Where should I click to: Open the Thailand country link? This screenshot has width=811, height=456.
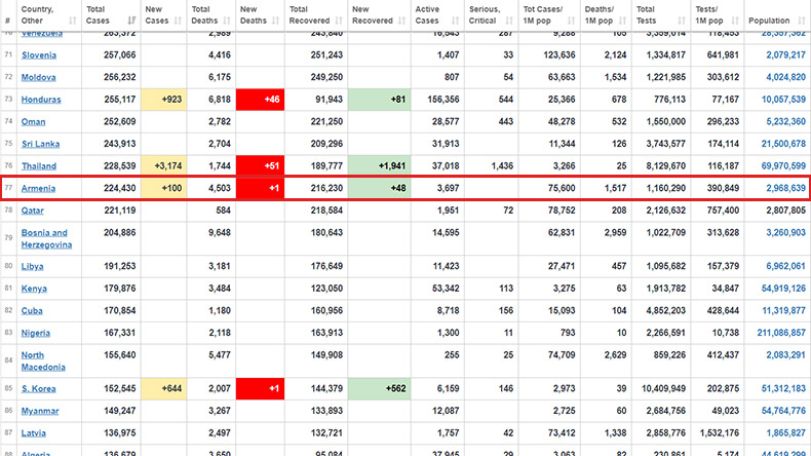point(39,166)
